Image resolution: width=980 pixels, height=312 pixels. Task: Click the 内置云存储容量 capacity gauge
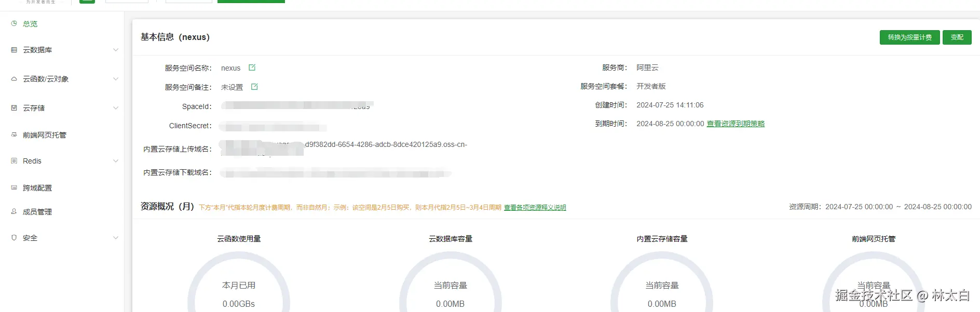662,281
